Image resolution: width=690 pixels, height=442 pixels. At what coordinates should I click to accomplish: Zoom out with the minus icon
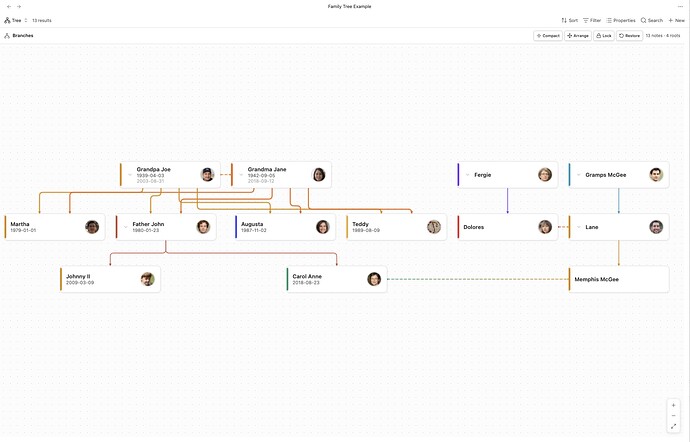pos(673,416)
